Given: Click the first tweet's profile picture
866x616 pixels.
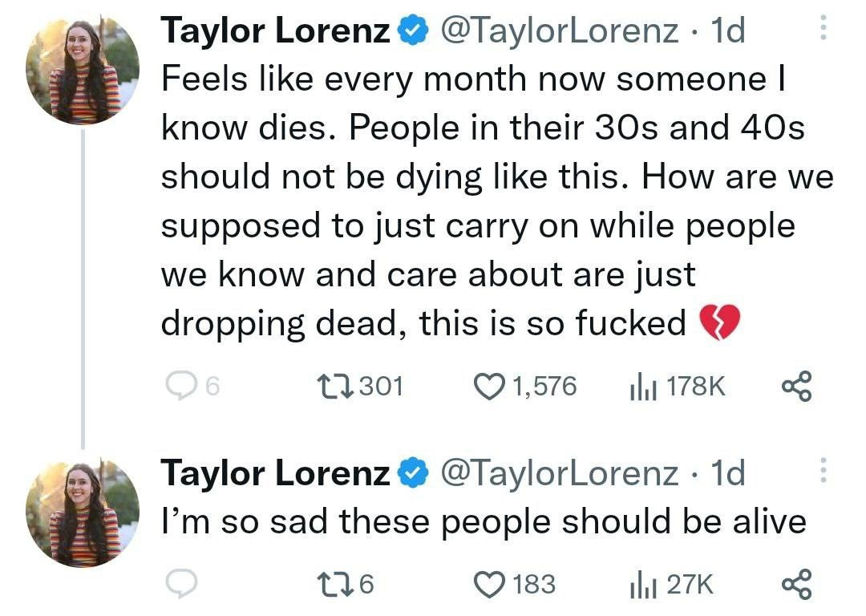Looking at the screenshot, I should (x=83, y=71).
